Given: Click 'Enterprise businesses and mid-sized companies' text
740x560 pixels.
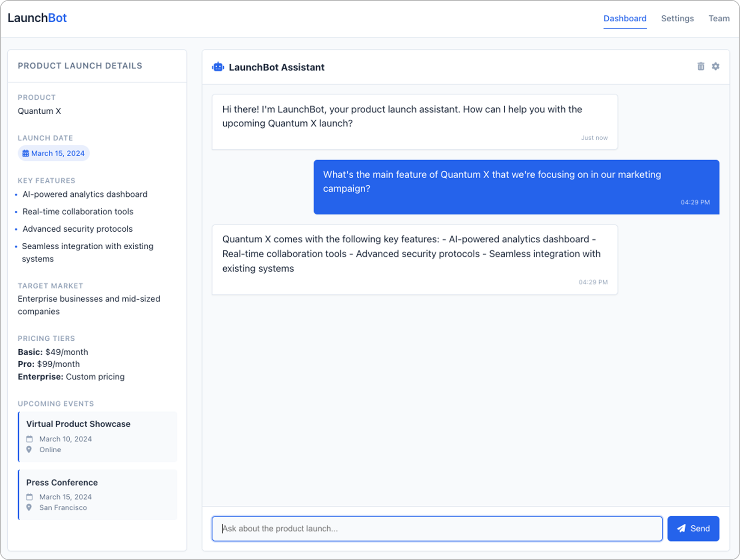Looking at the screenshot, I should point(89,305).
